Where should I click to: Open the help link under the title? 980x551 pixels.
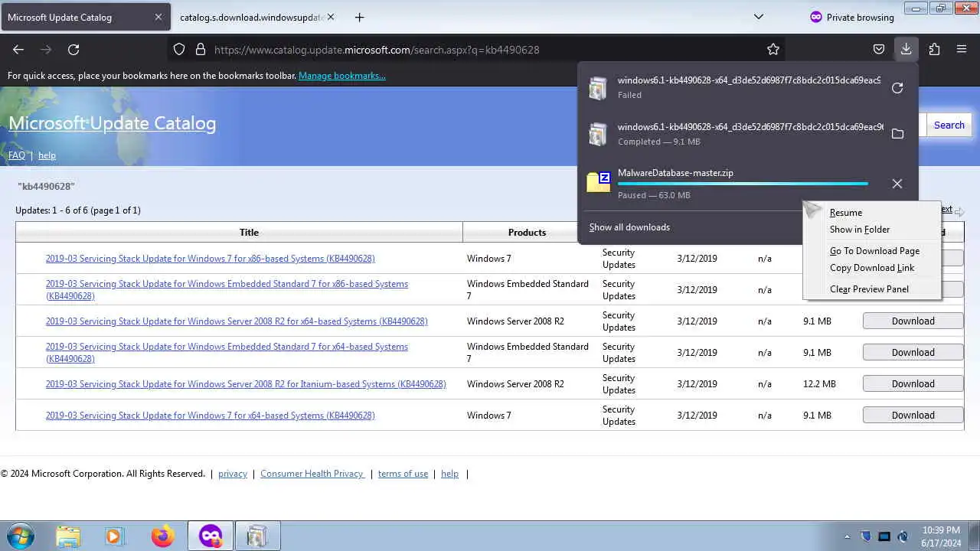(47, 155)
